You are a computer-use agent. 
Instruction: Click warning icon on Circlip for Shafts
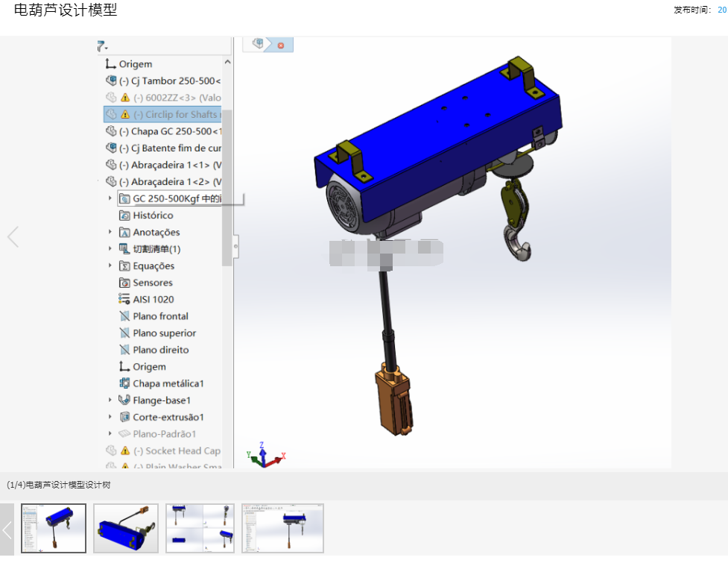coord(125,114)
